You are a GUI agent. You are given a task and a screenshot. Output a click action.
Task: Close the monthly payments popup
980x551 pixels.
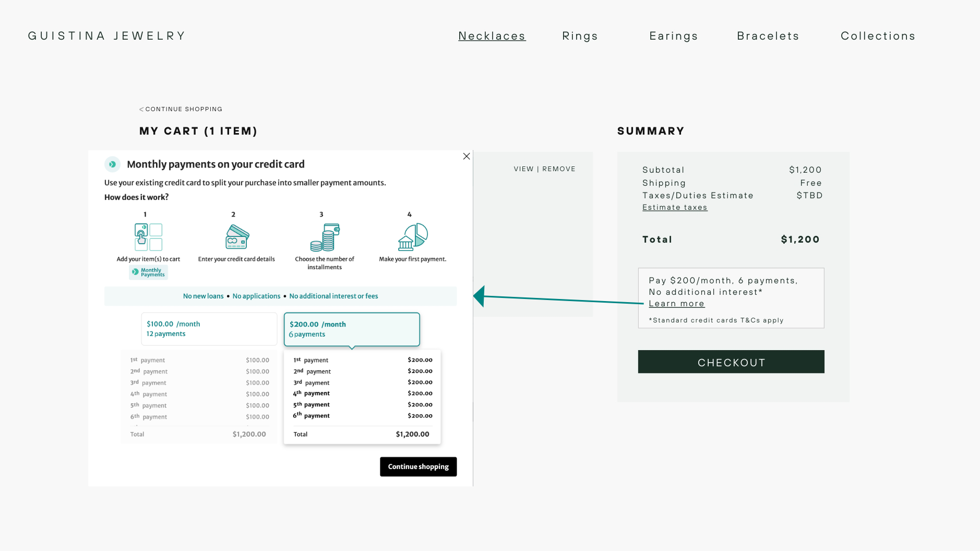pyautogui.click(x=467, y=157)
